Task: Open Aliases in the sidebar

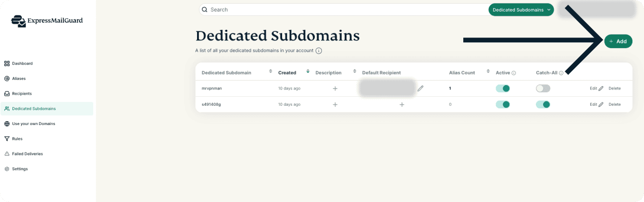Action: pyautogui.click(x=19, y=78)
